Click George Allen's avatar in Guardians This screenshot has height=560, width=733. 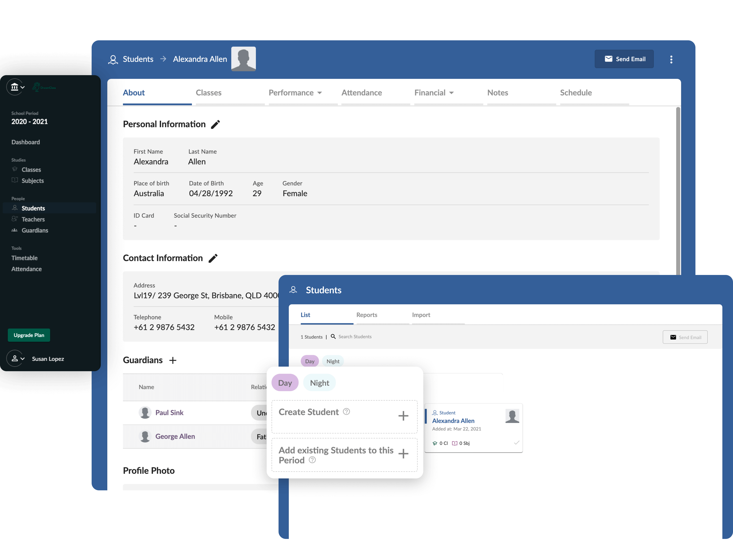tap(145, 436)
